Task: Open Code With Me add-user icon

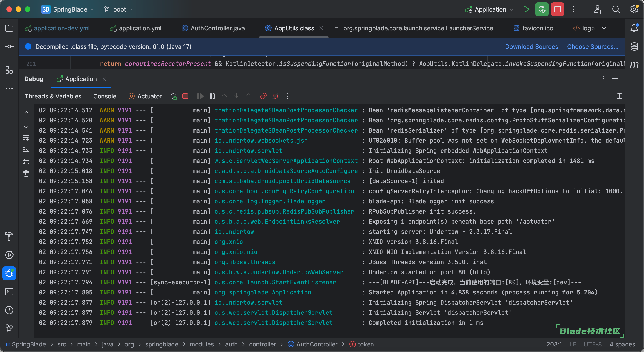Action: [598, 9]
